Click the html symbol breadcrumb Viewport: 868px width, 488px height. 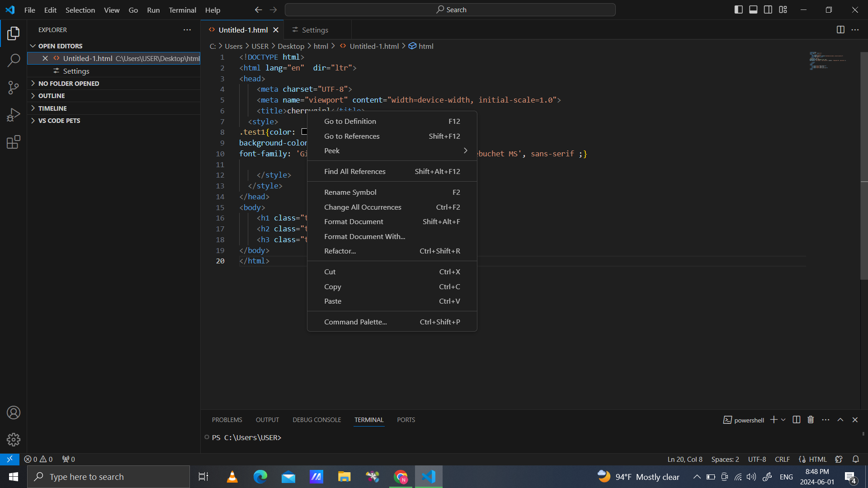(x=421, y=46)
